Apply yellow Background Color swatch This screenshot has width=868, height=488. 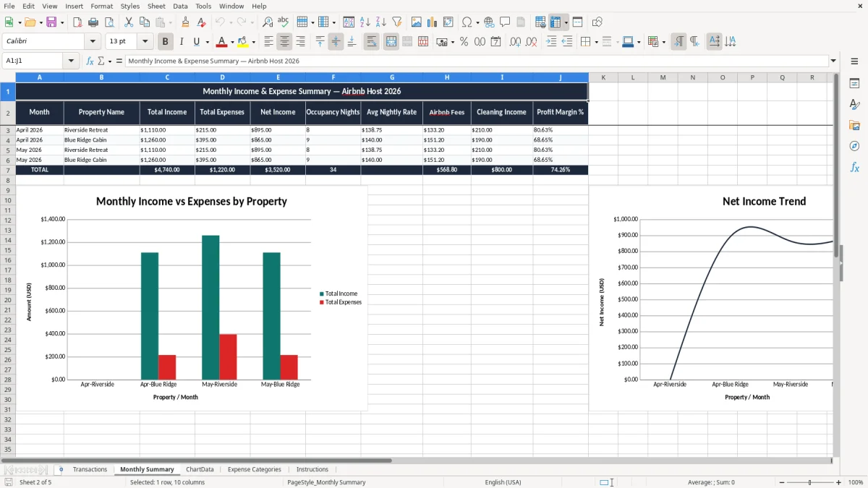click(x=243, y=42)
